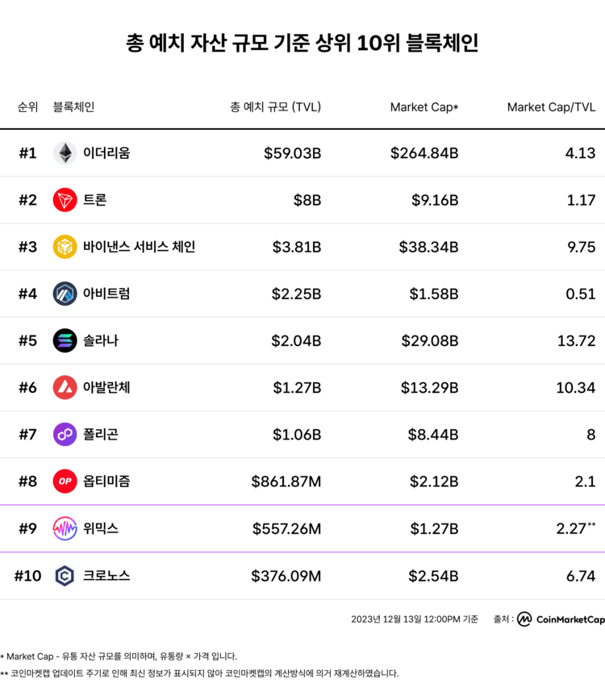605x700 pixels.
Task: Click the 총 예치 규모 (TVL) header
Action: 275,106
